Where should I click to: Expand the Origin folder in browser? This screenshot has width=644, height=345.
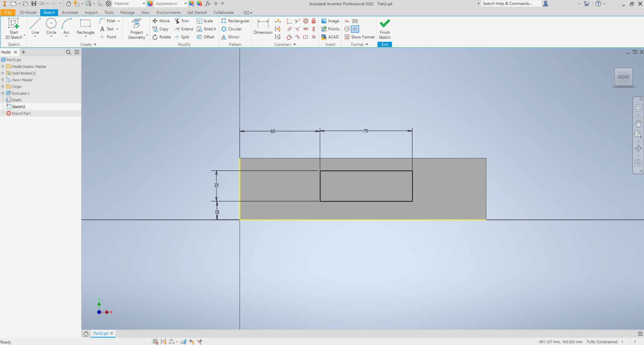(3, 86)
